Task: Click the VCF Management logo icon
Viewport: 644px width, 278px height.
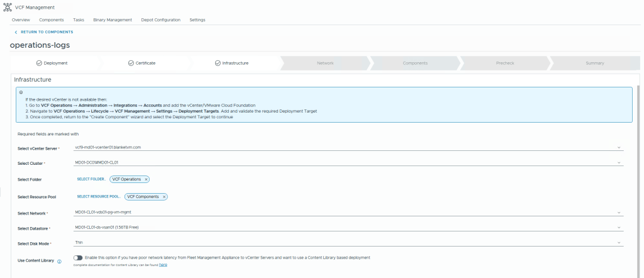Action: coord(7,7)
